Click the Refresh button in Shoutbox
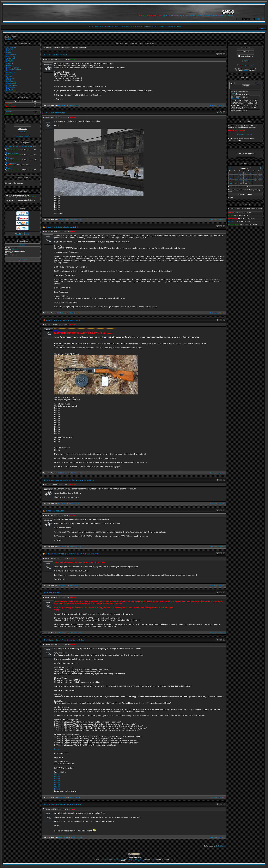 coord(246,86)
